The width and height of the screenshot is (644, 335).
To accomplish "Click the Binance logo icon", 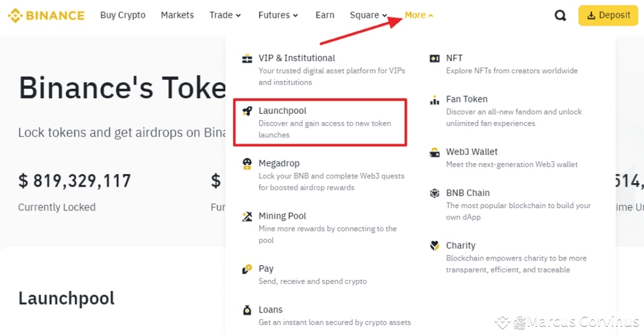I will click(15, 15).
